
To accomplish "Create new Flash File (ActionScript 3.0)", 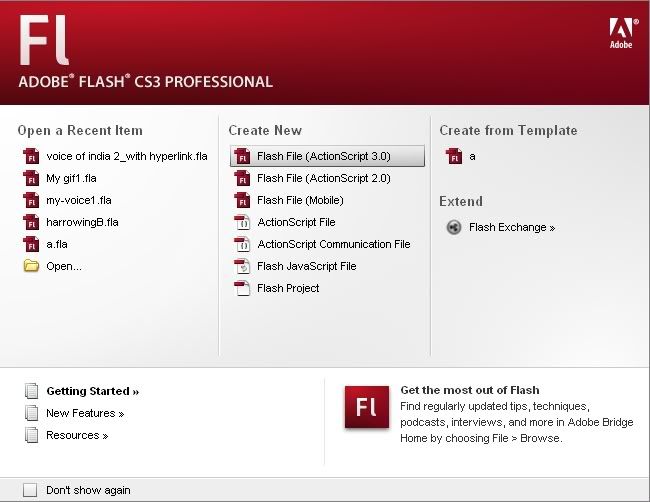I will click(x=327, y=156).
